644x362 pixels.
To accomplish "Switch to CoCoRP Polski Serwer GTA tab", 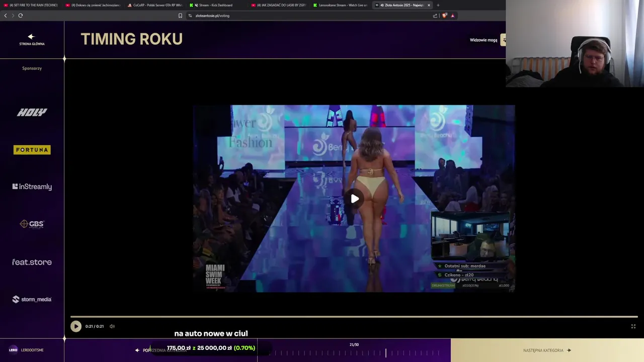I will point(155,5).
